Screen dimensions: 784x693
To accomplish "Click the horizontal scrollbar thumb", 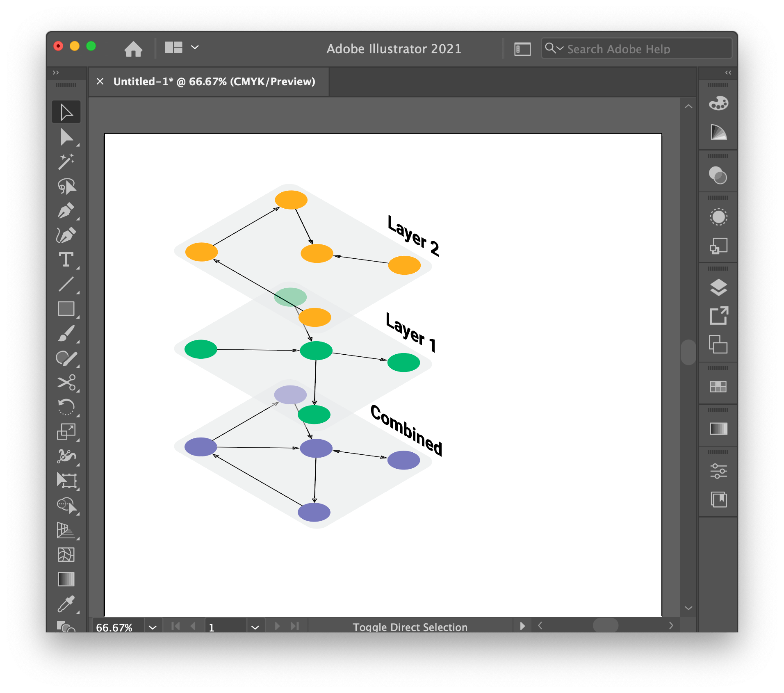I will [x=605, y=626].
